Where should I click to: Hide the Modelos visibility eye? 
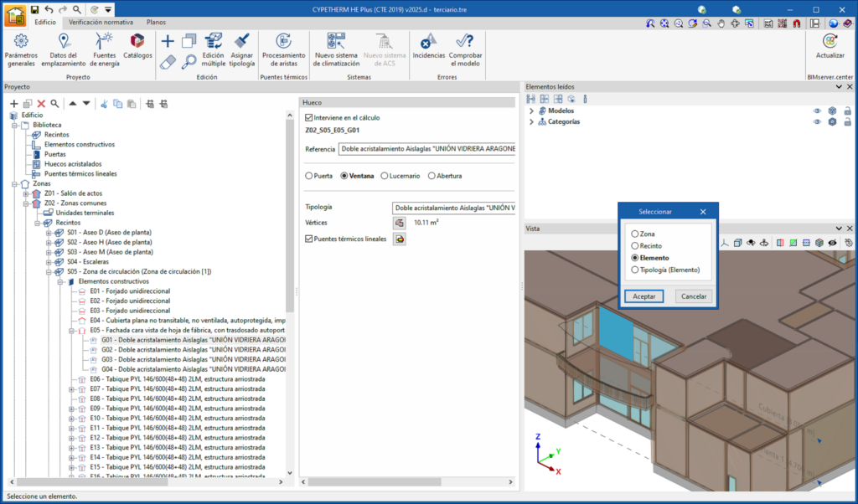(x=816, y=111)
